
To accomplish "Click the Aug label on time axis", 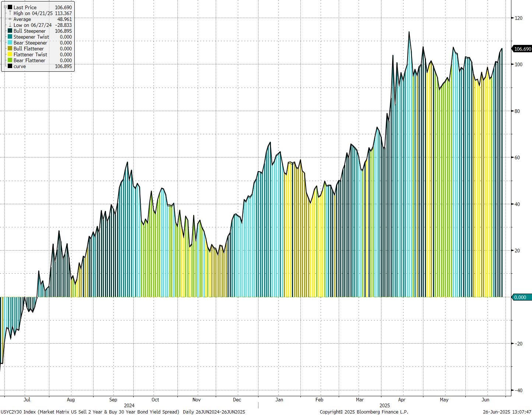I will click(x=71, y=400).
